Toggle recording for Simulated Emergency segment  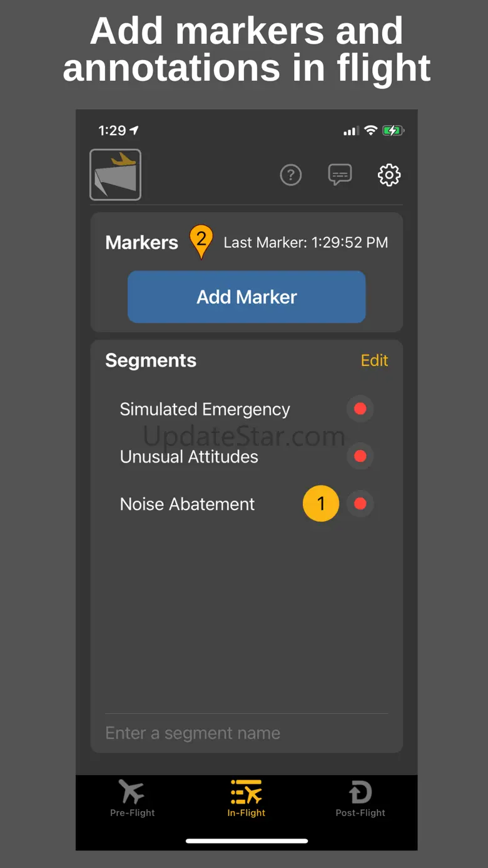coord(360,409)
